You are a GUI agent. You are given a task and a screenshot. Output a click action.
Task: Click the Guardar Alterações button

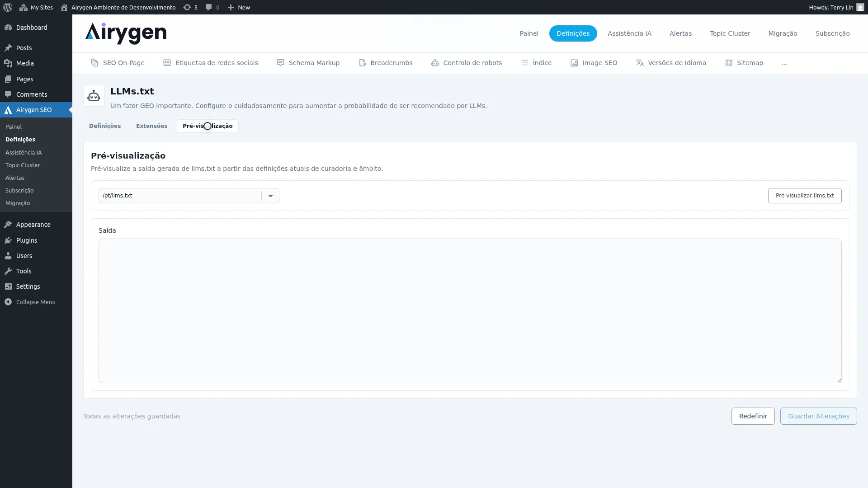pos(818,416)
